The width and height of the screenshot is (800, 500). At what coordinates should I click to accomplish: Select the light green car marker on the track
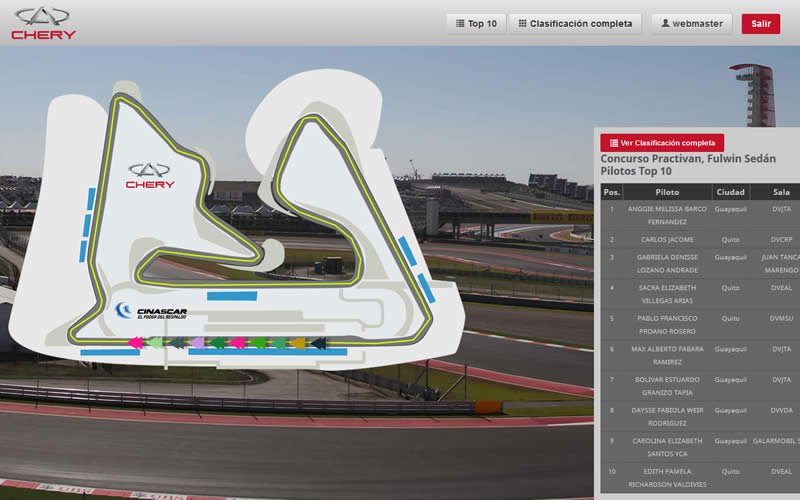(x=155, y=343)
